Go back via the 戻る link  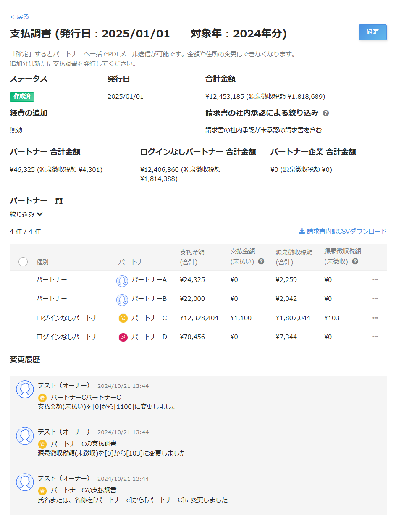point(20,17)
